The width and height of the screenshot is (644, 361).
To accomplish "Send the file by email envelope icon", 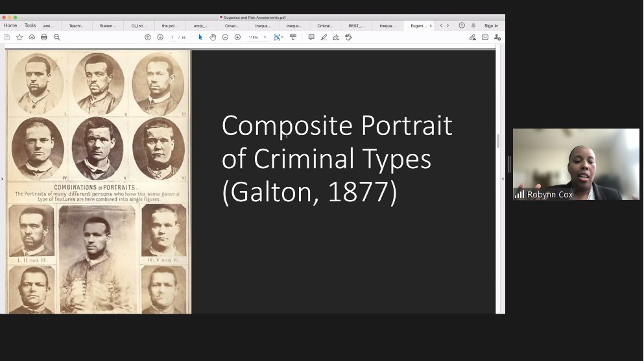I will pos(485,38).
